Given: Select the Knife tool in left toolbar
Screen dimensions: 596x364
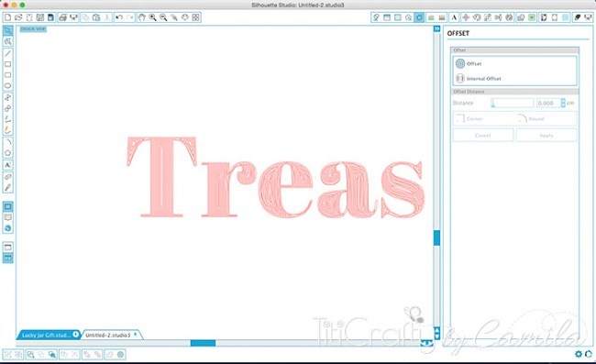Looking at the screenshot, I should (x=7, y=188).
